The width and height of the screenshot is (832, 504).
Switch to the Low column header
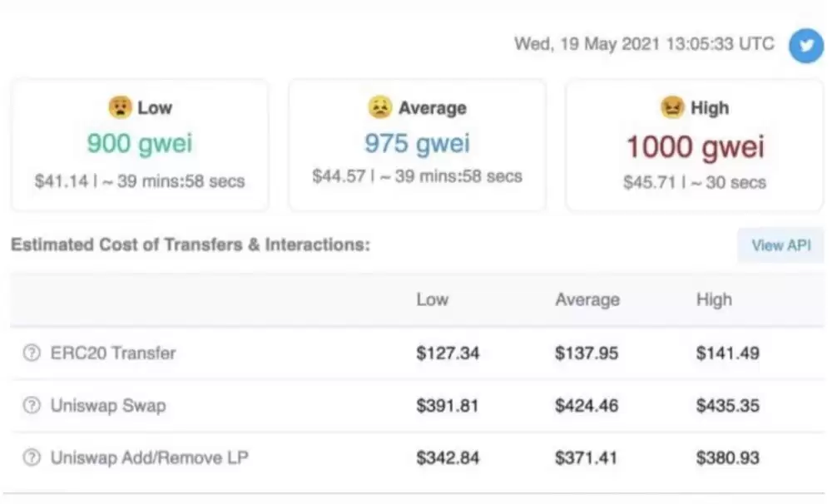(x=432, y=299)
